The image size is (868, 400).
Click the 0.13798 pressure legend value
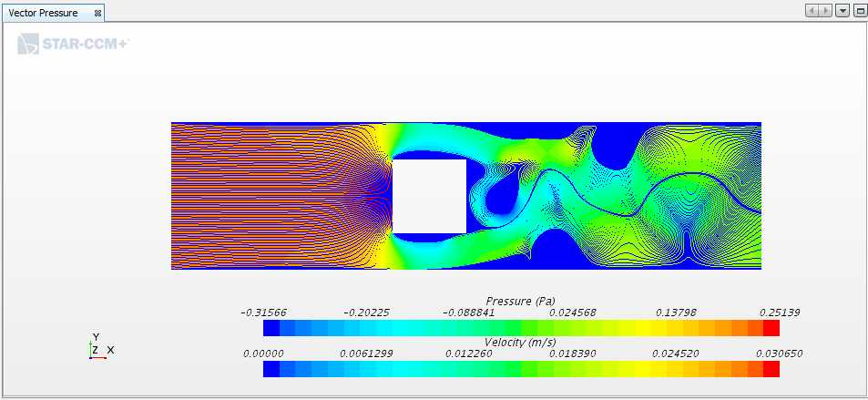[676, 313]
